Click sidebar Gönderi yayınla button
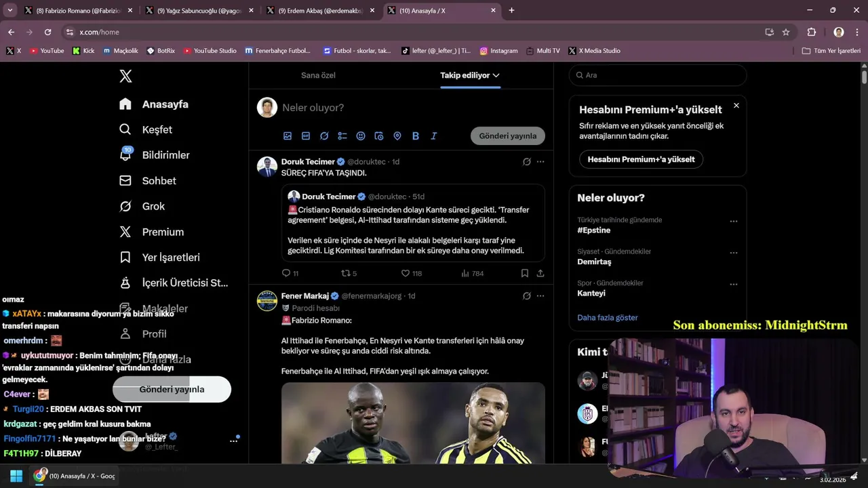Viewport: 868px width, 488px height. (x=172, y=389)
